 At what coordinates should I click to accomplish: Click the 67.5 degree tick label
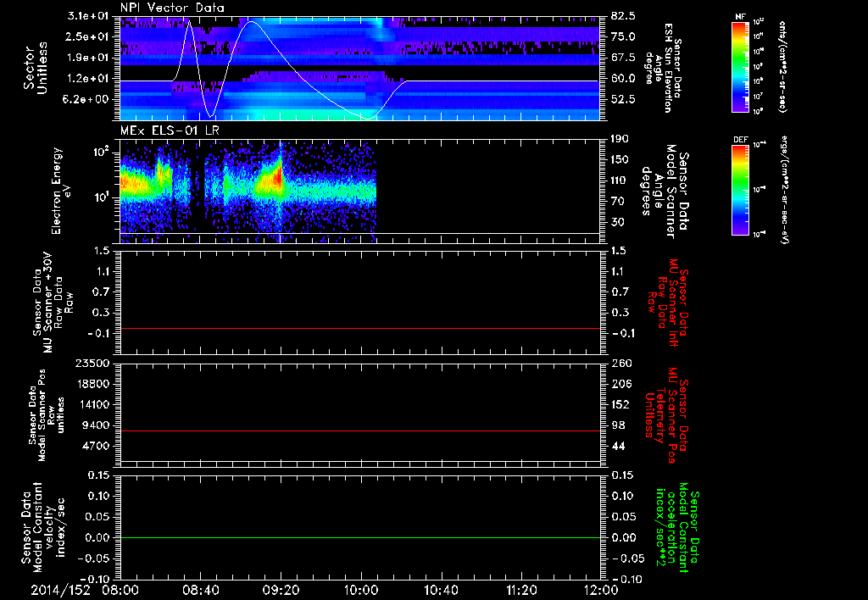pos(623,58)
